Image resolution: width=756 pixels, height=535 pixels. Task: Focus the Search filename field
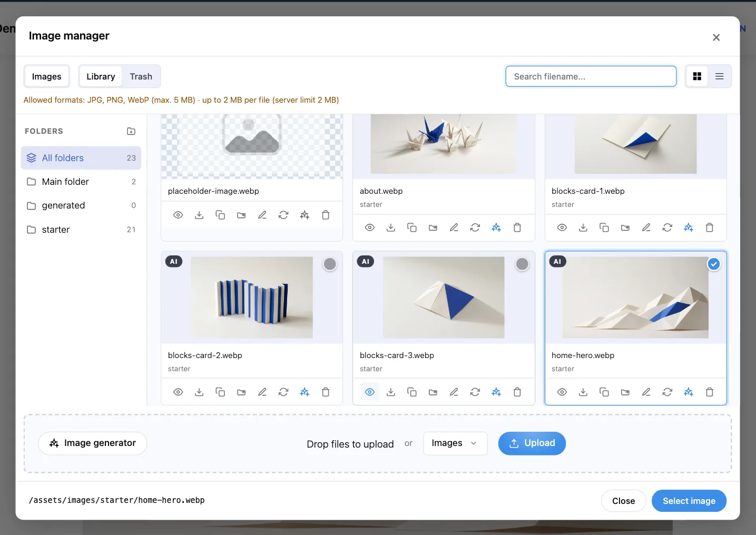point(591,76)
